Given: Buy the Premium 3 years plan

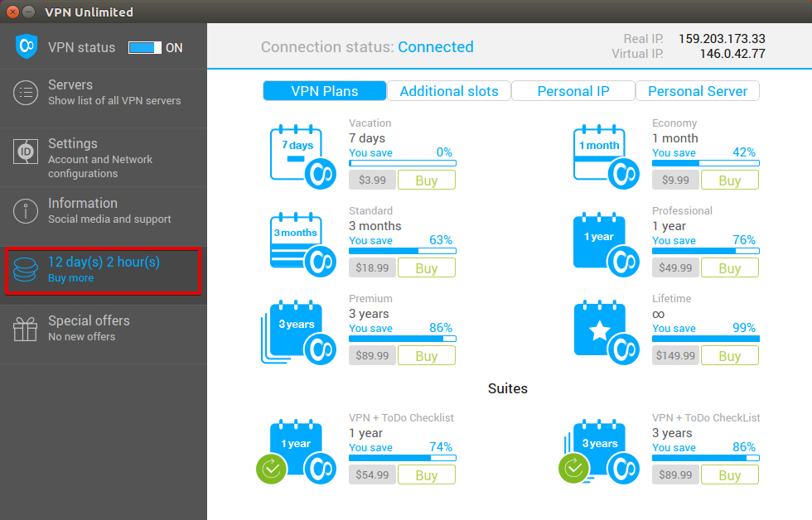Looking at the screenshot, I should [427, 355].
